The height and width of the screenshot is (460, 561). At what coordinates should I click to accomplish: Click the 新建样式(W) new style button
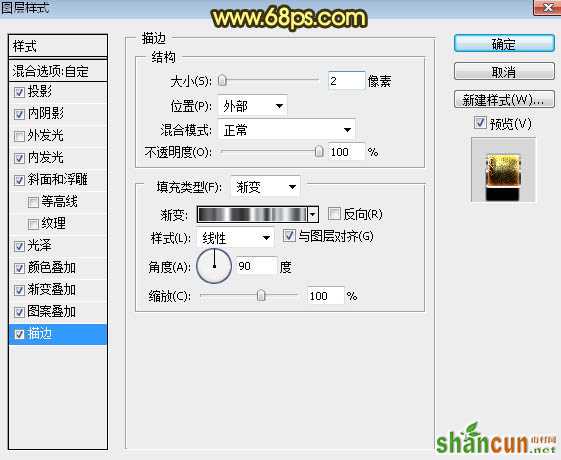coord(504,100)
